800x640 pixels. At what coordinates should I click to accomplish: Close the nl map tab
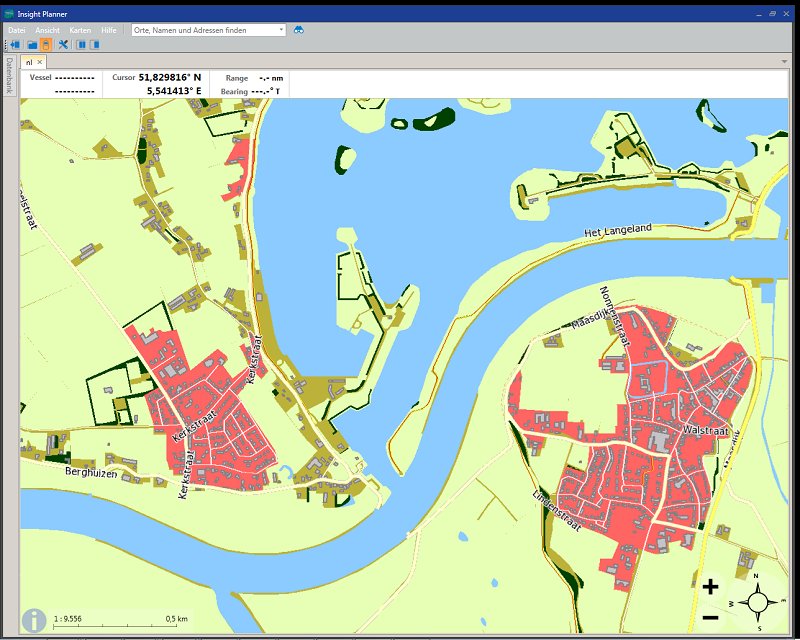click(40, 62)
